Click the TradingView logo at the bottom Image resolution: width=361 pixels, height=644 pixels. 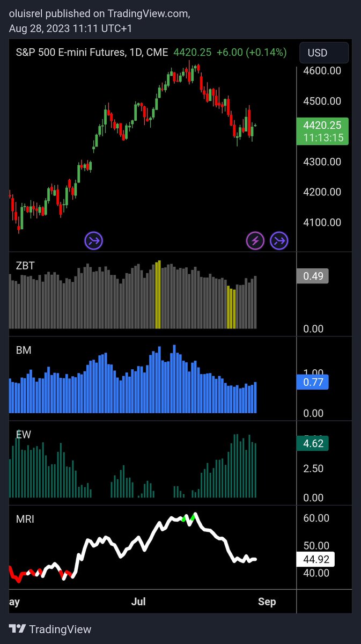pyautogui.click(x=50, y=629)
